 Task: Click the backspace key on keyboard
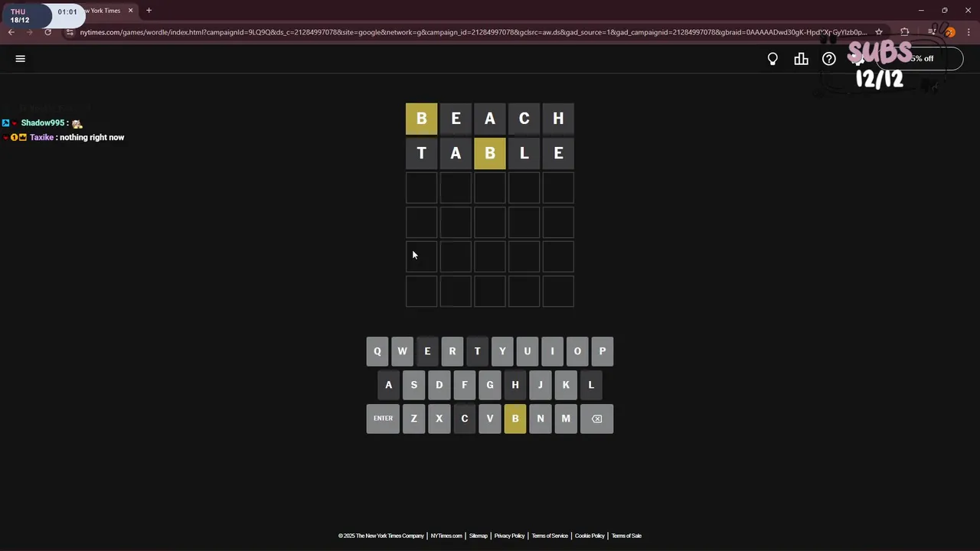pos(596,419)
